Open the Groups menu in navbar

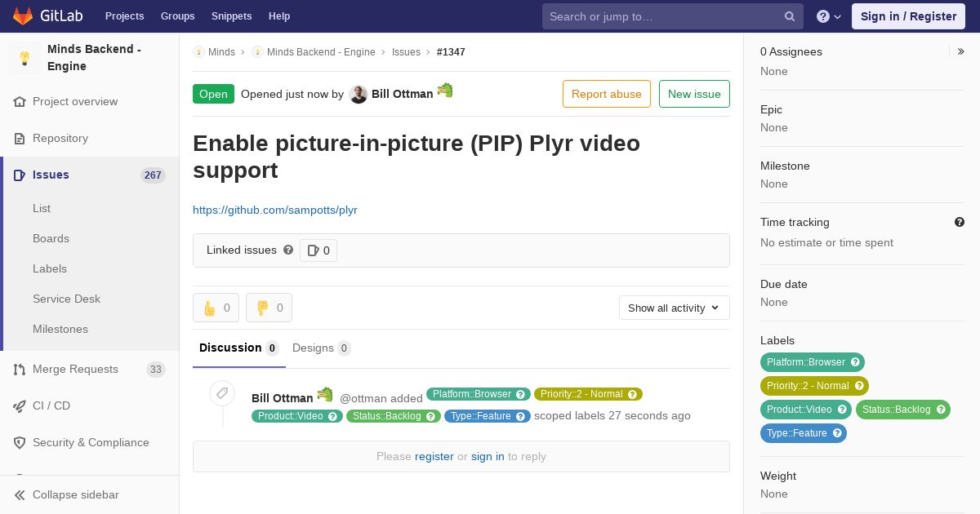(177, 16)
